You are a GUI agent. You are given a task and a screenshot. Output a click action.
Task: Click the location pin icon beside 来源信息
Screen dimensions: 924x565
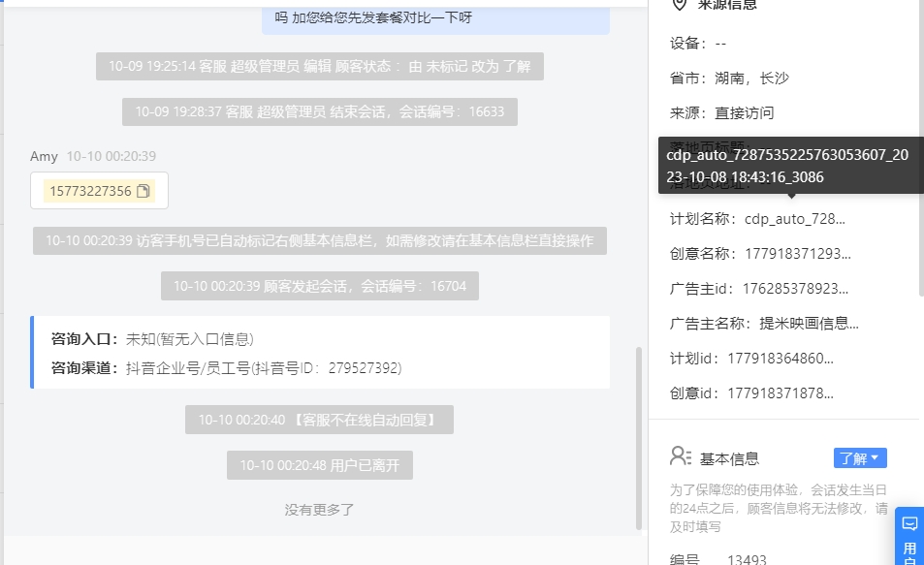680,4
